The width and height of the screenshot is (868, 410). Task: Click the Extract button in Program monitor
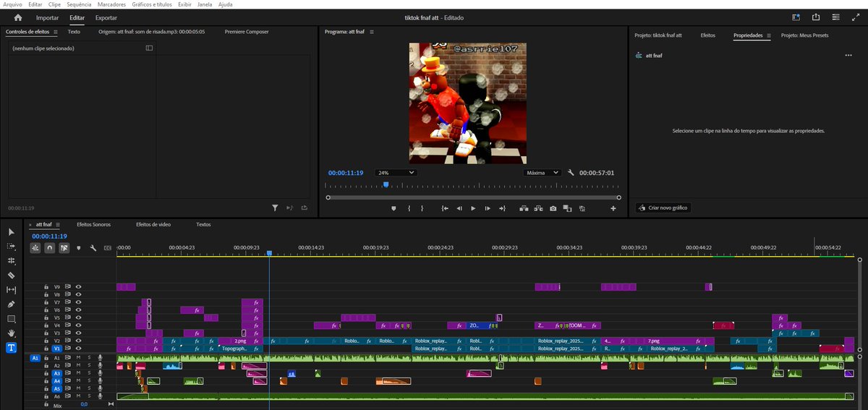538,208
